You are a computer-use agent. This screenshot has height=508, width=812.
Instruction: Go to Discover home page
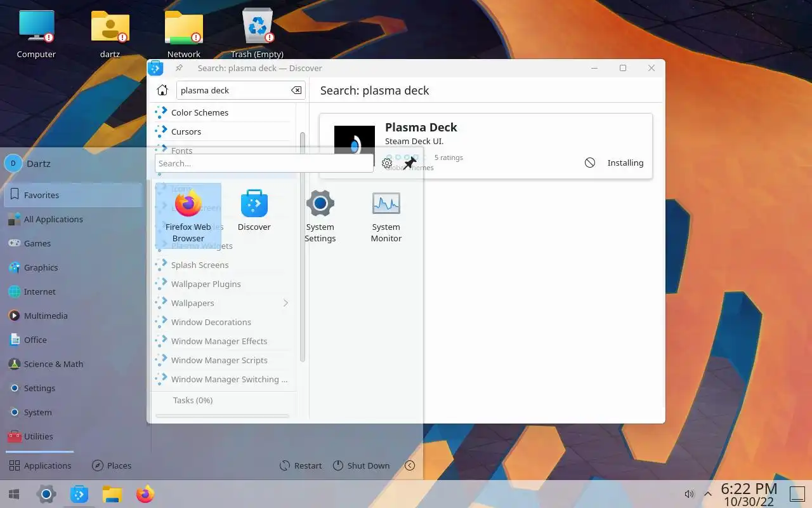click(162, 90)
